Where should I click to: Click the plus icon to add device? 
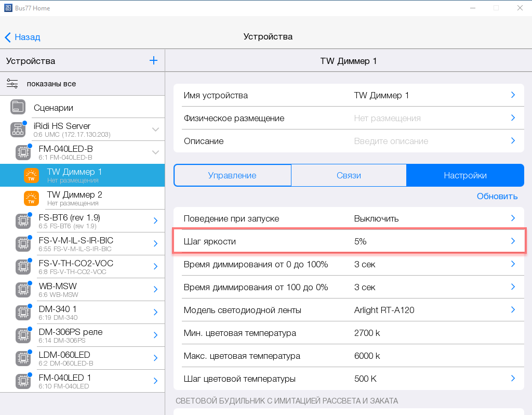[x=153, y=61]
